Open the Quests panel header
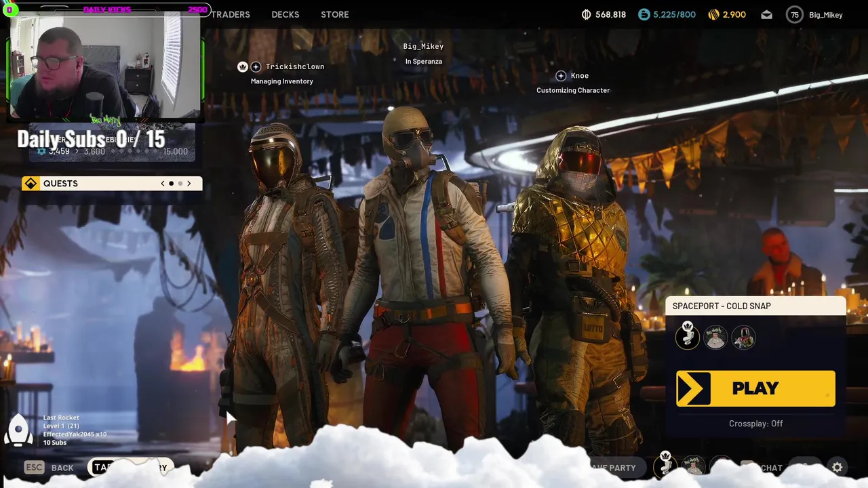Viewport: 868px width, 488px height. (x=112, y=183)
